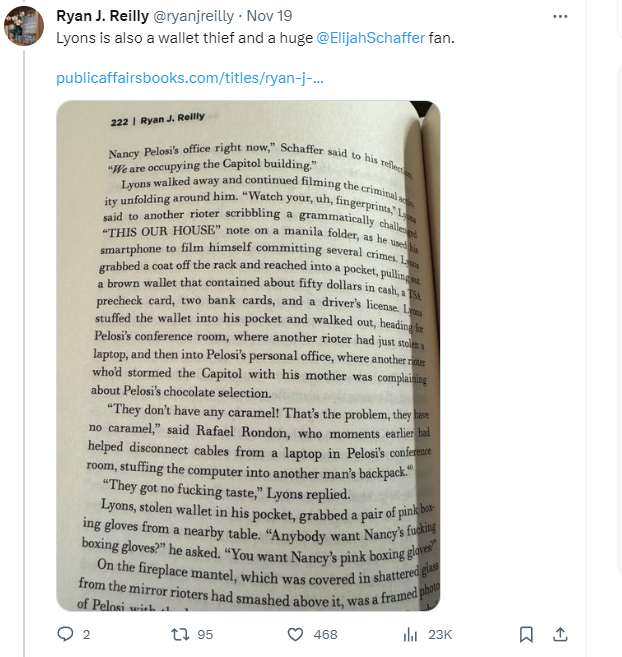This screenshot has width=622, height=657.
Task: Click the 468 likes count
Action: pyautogui.click(x=325, y=634)
